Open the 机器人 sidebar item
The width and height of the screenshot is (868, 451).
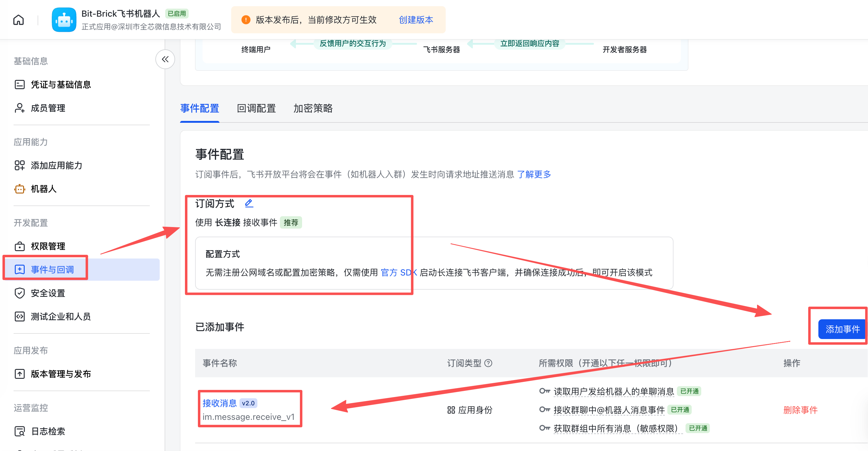[x=43, y=189]
